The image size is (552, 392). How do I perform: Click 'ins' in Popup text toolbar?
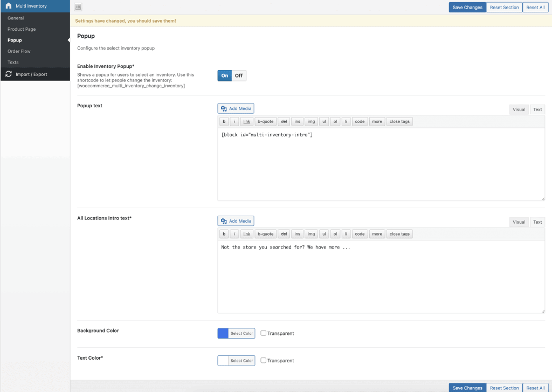tap(297, 121)
